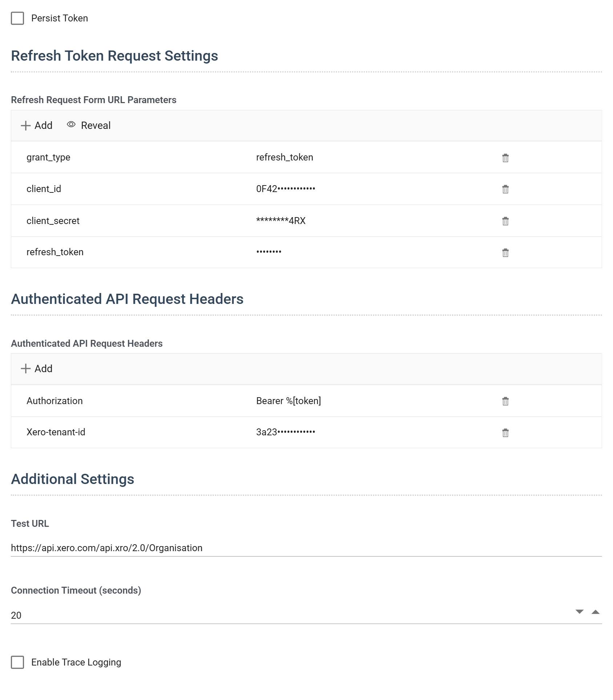Screen dimensions: 613x700
Task: Click the Connection Timeout value 20
Action: click(x=16, y=615)
